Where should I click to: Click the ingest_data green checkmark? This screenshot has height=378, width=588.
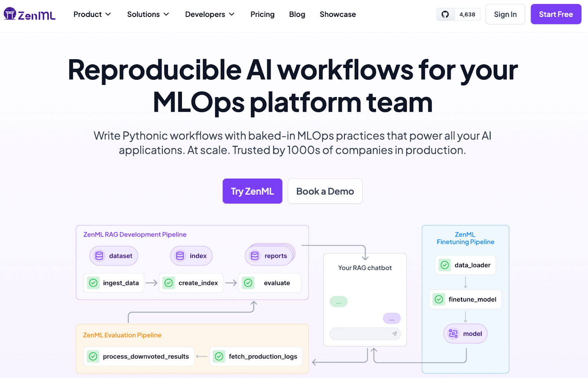[x=93, y=283]
